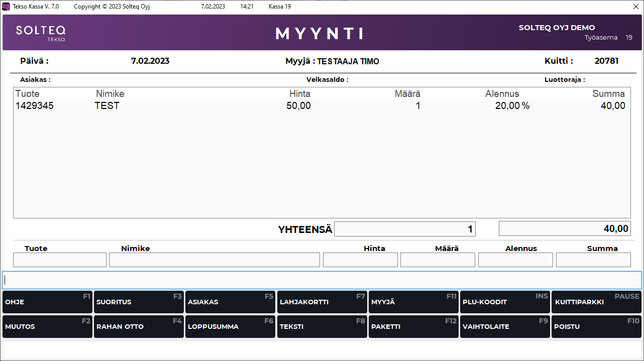Open the VAIHTOLAITE exchange device function
Screen dimensions: 644x361
(x=504, y=326)
